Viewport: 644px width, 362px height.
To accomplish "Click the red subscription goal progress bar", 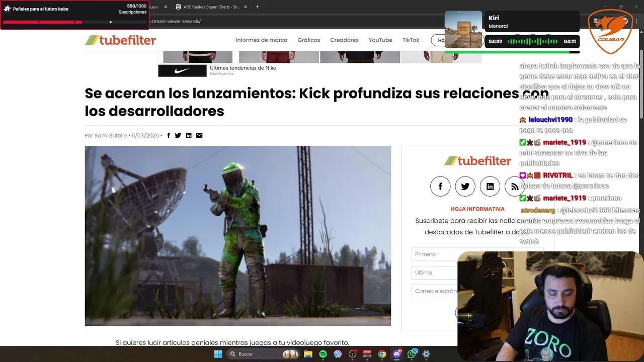I will pyautogui.click(x=74, y=22).
